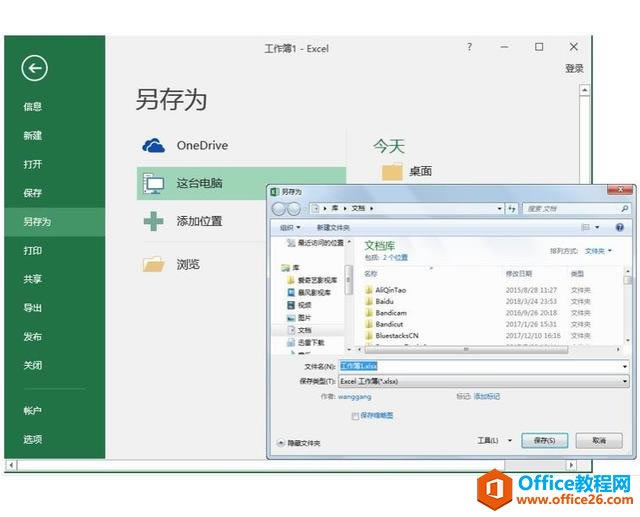Open the 组织 dropdown menu
640x517 pixels.
(x=290, y=227)
